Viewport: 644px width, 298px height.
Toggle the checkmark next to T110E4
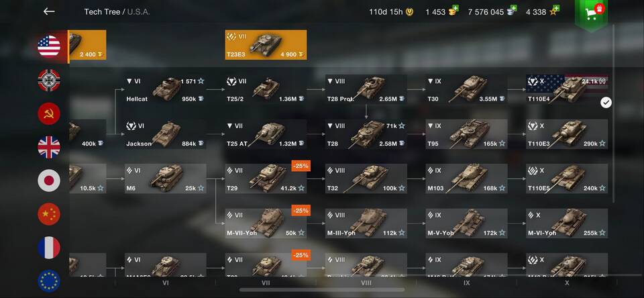coord(606,103)
